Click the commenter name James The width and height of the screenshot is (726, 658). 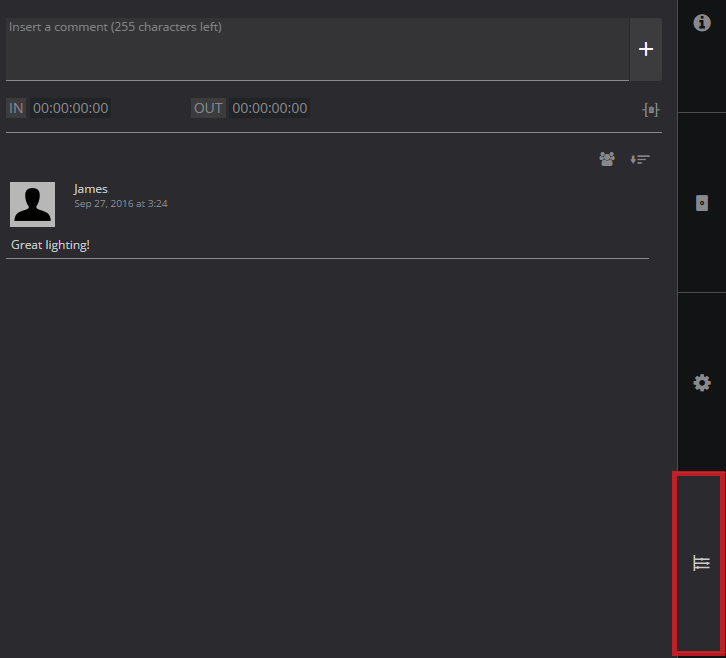coord(90,189)
